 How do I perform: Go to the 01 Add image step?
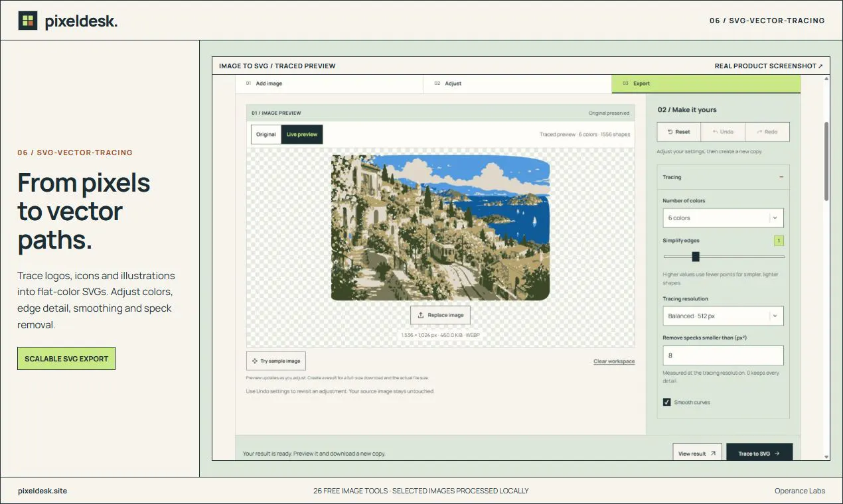tap(329, 84)
